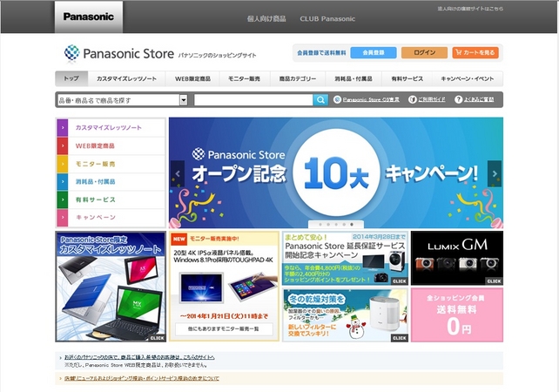Click the 会員登録 blue button
The image size is (559, 392).
[x=374, y=52]
